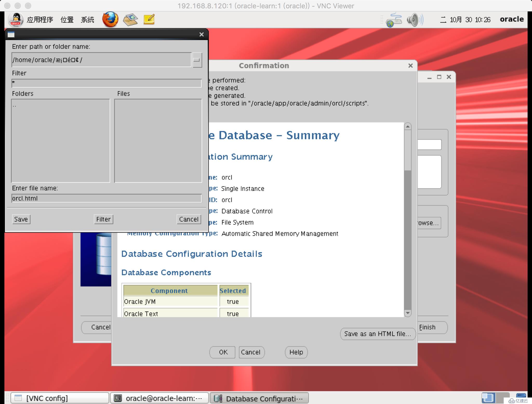Click Cancel in the Database Configuration Assistant window
Screen dimensions: 532x404
[x=97, y=327]
